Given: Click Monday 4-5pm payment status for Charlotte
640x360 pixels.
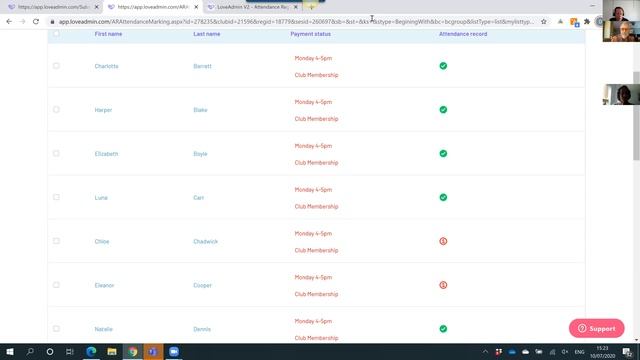Looking at the screenshot, I should point(313,58).
